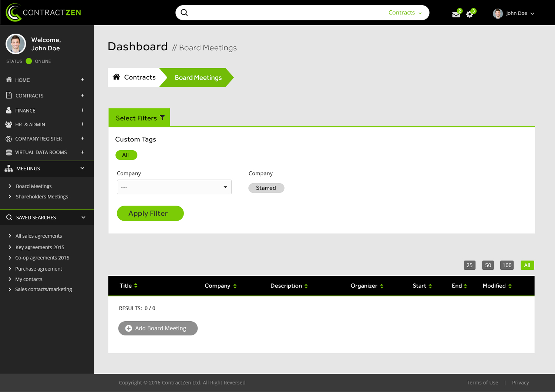This screenshot has width=555, height=392.
Task: Collapse the Meetings section chevron
Action: tap(83, 168)
